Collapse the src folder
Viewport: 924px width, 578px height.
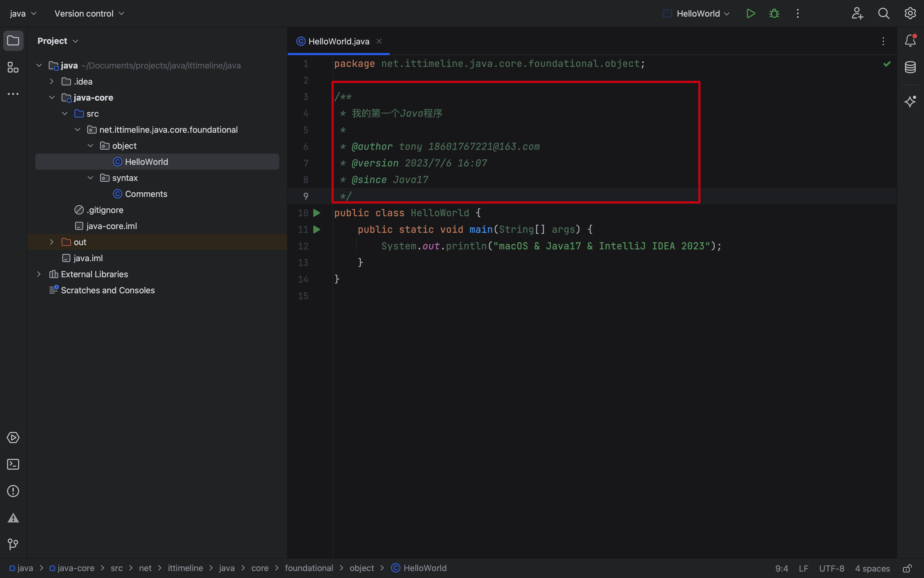coord(64,113)
